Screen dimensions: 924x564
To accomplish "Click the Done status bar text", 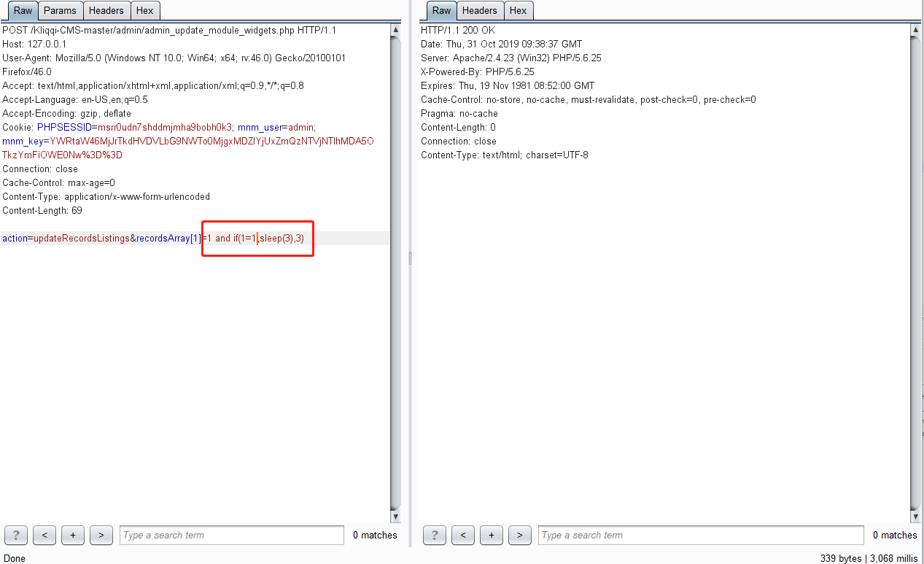I will coord(14,558).
